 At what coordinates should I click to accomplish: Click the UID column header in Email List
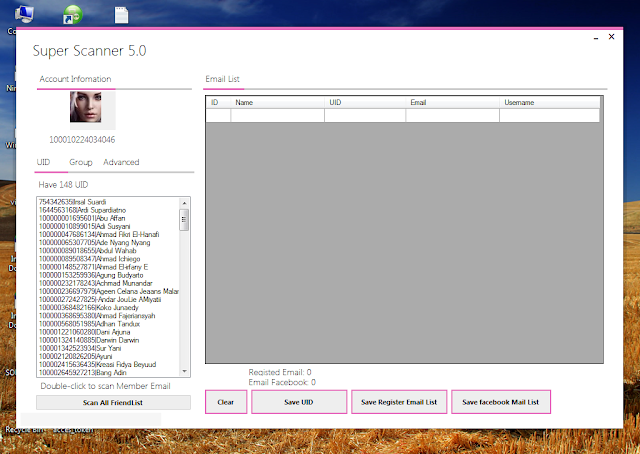[365, 102]
